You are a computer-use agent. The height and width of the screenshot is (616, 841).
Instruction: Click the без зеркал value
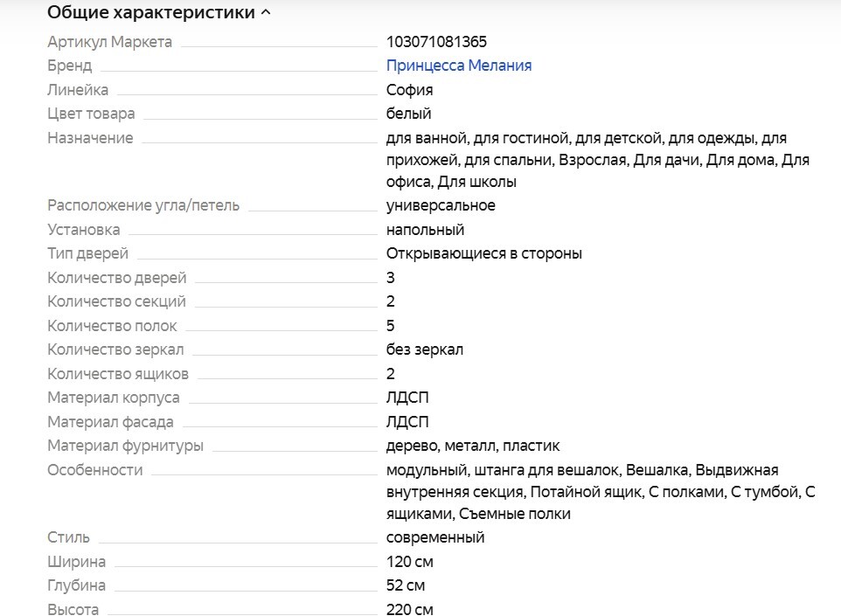coord(424,350)
